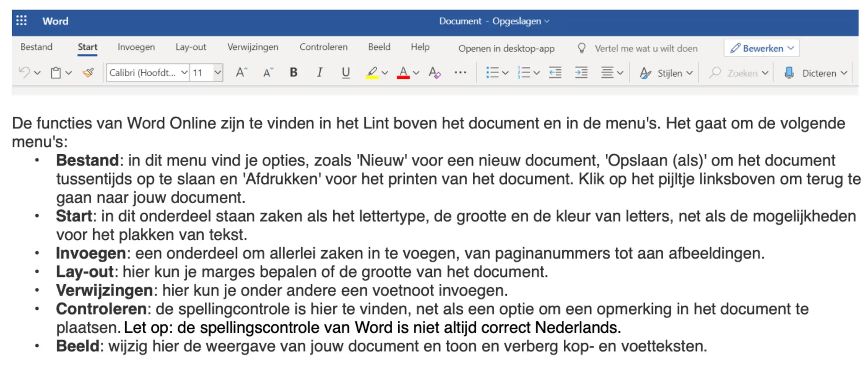Switch to the Verwijzingen tab

tap(253, 47)
